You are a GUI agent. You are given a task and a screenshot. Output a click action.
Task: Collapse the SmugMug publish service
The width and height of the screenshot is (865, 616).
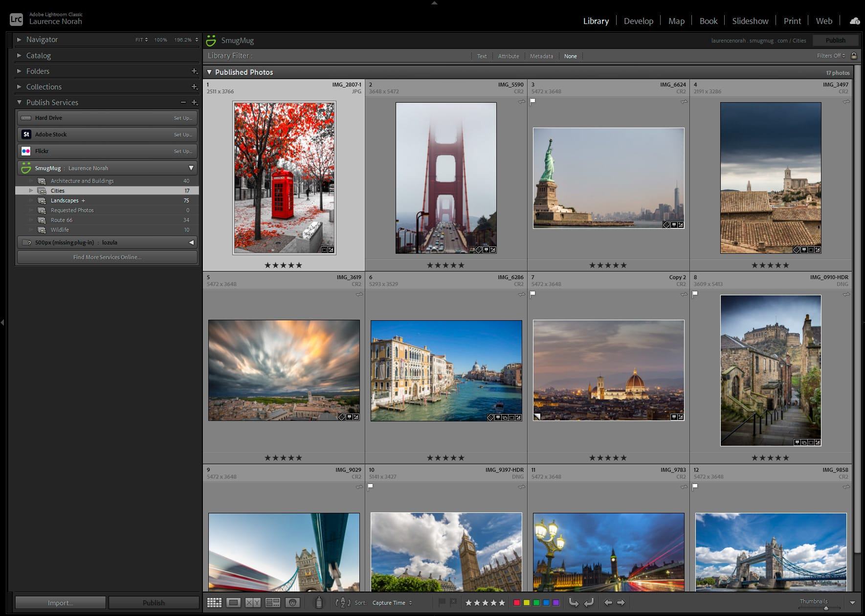191,168
